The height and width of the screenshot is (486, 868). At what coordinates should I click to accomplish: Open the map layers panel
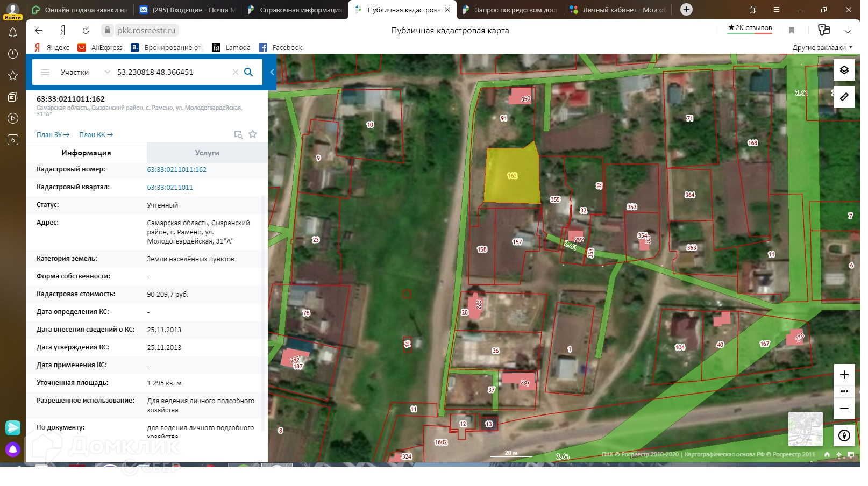coord(844,70)
